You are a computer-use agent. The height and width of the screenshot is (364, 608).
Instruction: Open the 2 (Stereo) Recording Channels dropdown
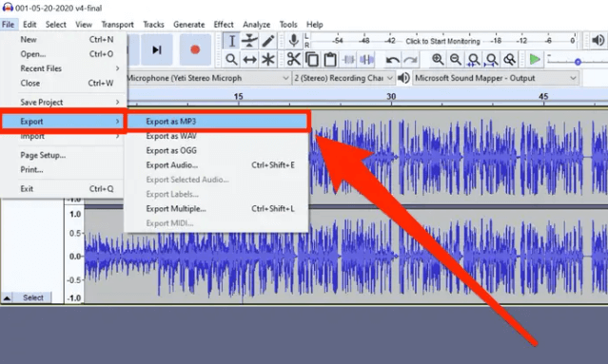pyautogui.click(x=343, y=78)
